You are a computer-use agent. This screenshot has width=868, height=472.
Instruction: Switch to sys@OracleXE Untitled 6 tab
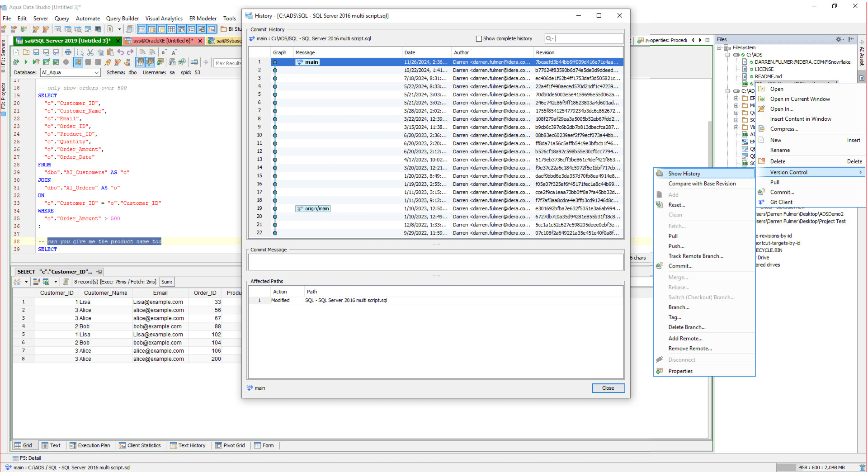(x=163, y=41)
